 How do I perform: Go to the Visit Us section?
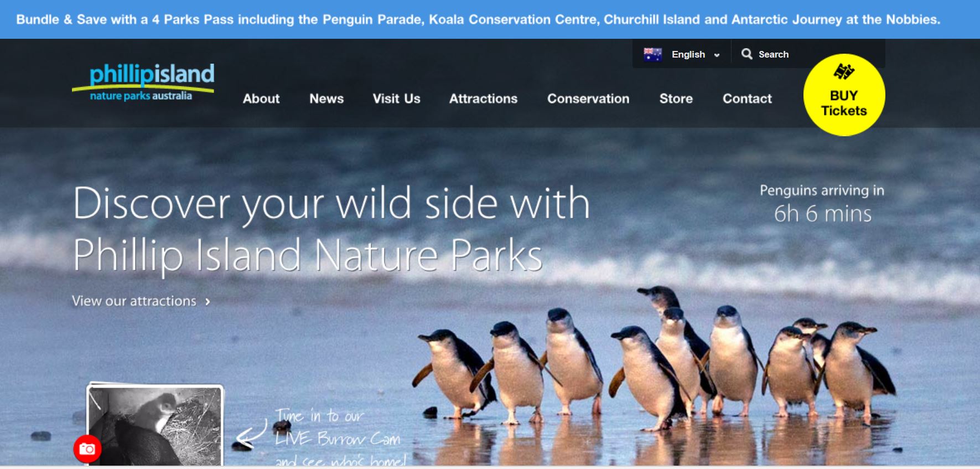coord(396,99)
